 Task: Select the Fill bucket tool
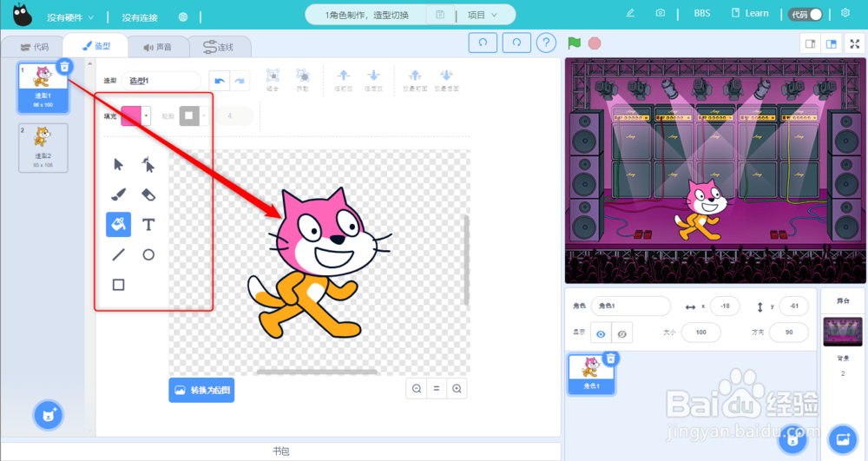point(118,224)
